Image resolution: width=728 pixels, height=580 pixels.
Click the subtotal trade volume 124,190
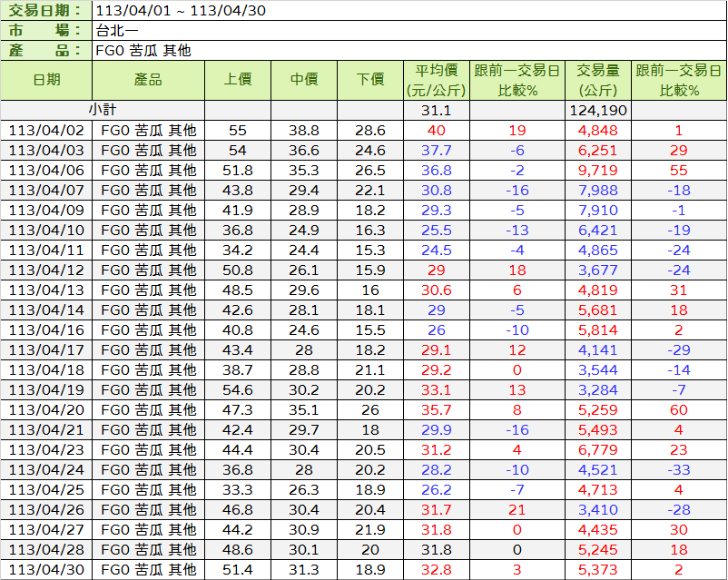pos(597,110)
